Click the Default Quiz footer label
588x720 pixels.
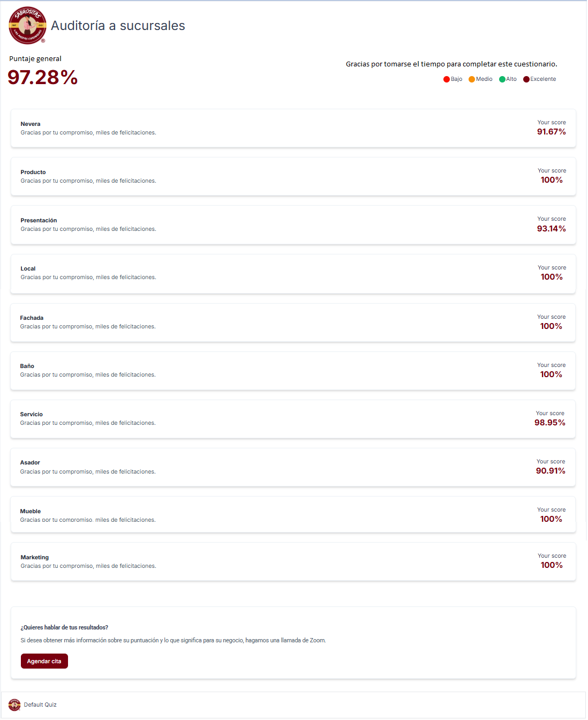click(40, 704)
